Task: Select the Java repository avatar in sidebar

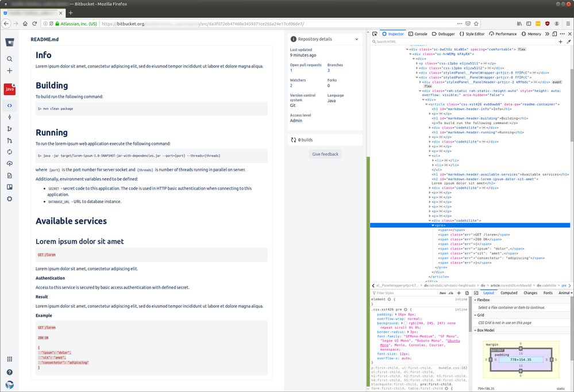Action: (10, 89)
